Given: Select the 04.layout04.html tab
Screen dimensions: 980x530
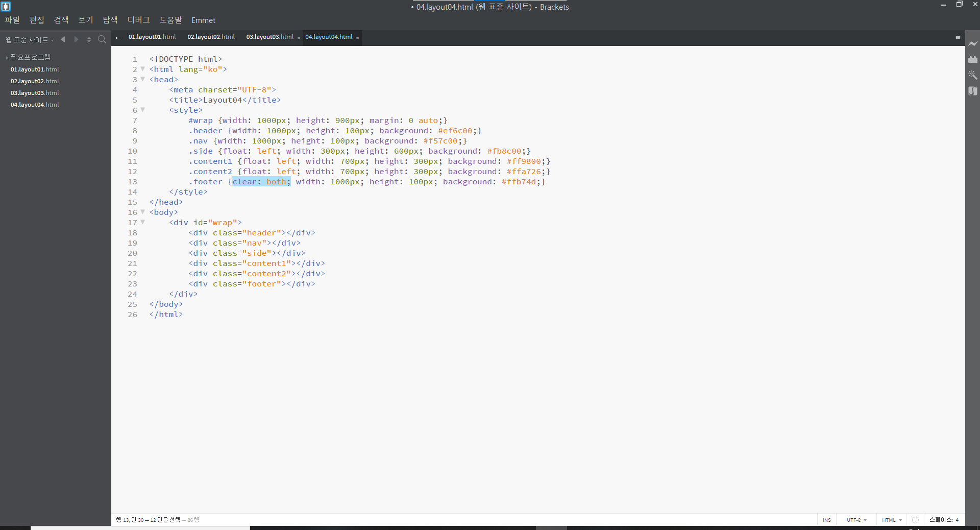Looking at the screenshot, I should 329,37.
